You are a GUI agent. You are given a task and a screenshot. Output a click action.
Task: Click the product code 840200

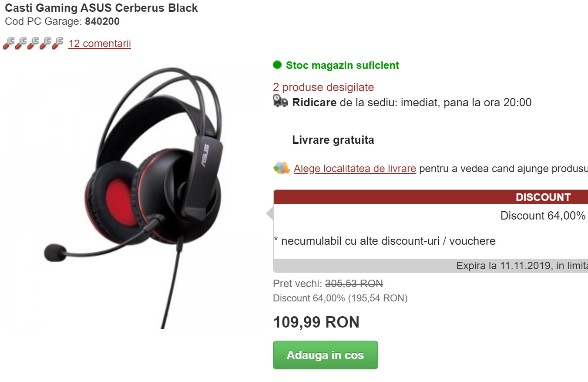pyautogui.click(x=102, y=21)
